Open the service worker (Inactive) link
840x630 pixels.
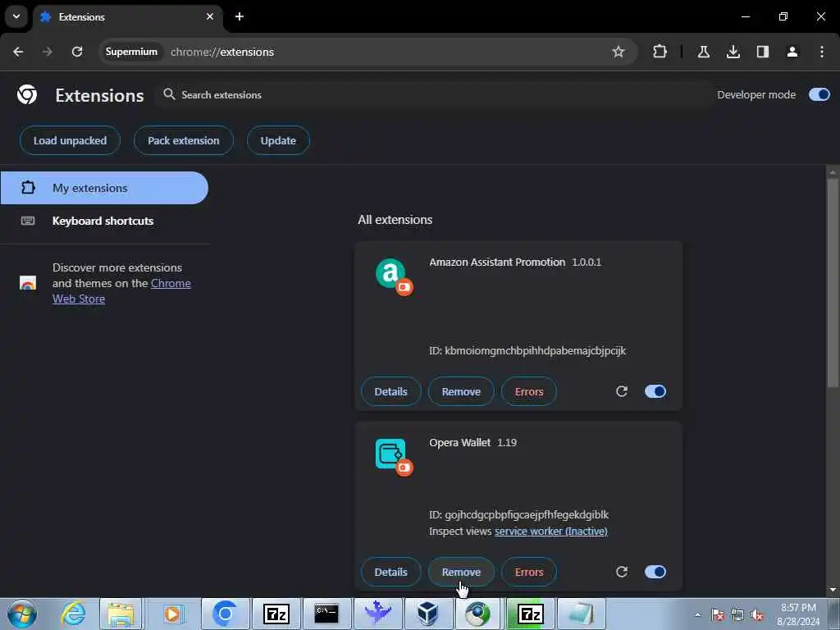(x=550, y=532)
